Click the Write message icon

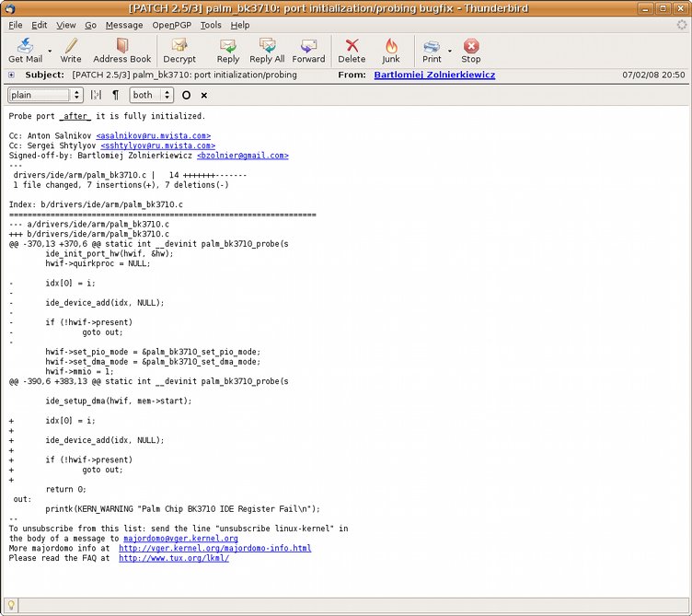(71, 51)
